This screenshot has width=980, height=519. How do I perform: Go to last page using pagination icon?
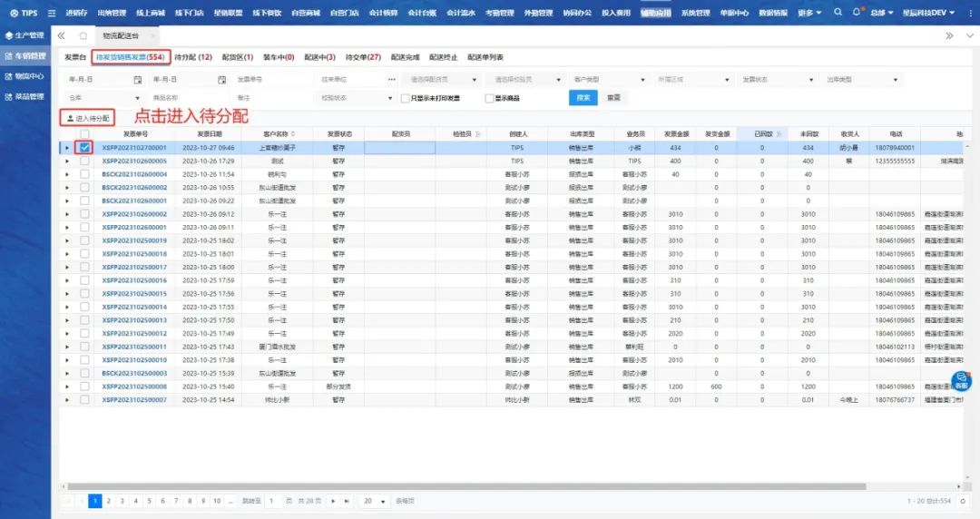point(346,501)
